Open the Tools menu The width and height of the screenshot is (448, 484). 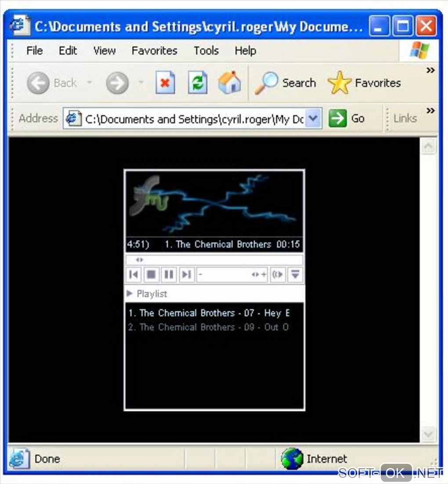tap(206, 50)
